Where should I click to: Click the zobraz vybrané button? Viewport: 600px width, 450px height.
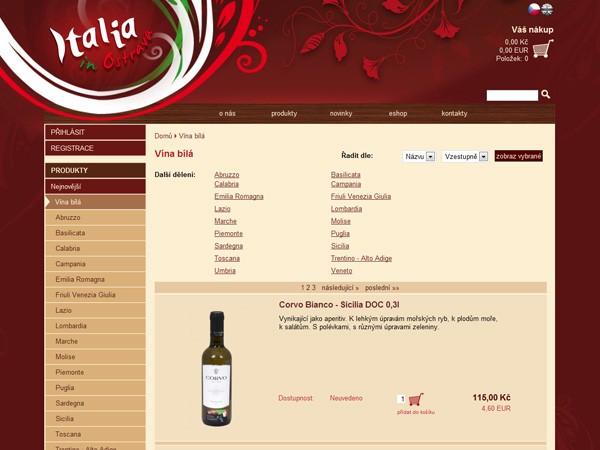click(518, 156)
